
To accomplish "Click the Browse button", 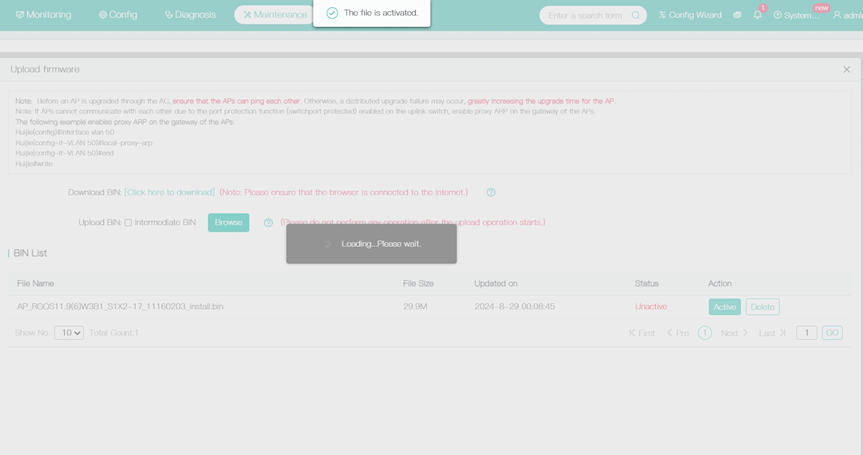I will [x=228, y=222].
